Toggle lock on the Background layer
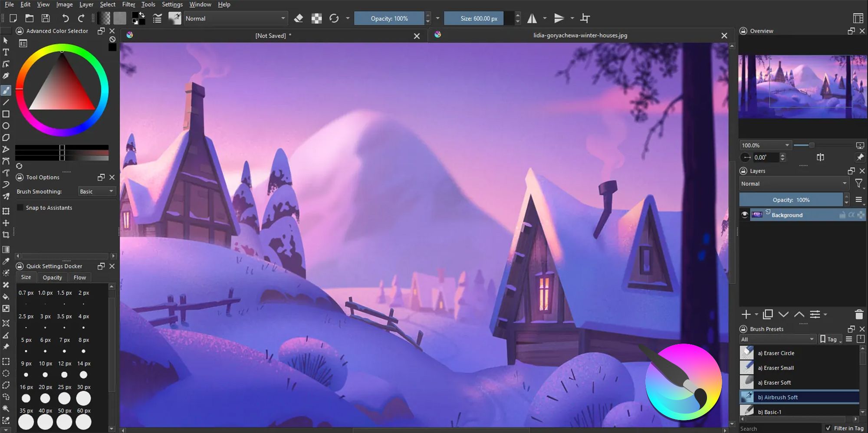 (842, 215)
